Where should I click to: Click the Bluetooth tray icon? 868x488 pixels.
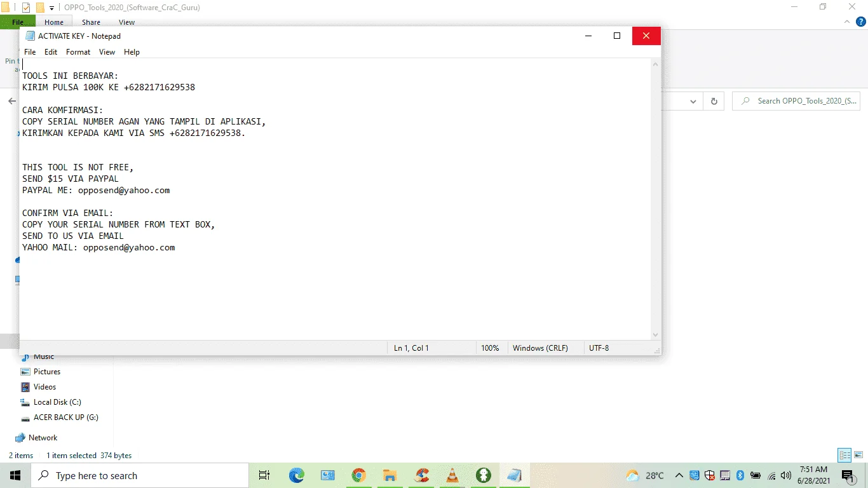coord(740,475)
